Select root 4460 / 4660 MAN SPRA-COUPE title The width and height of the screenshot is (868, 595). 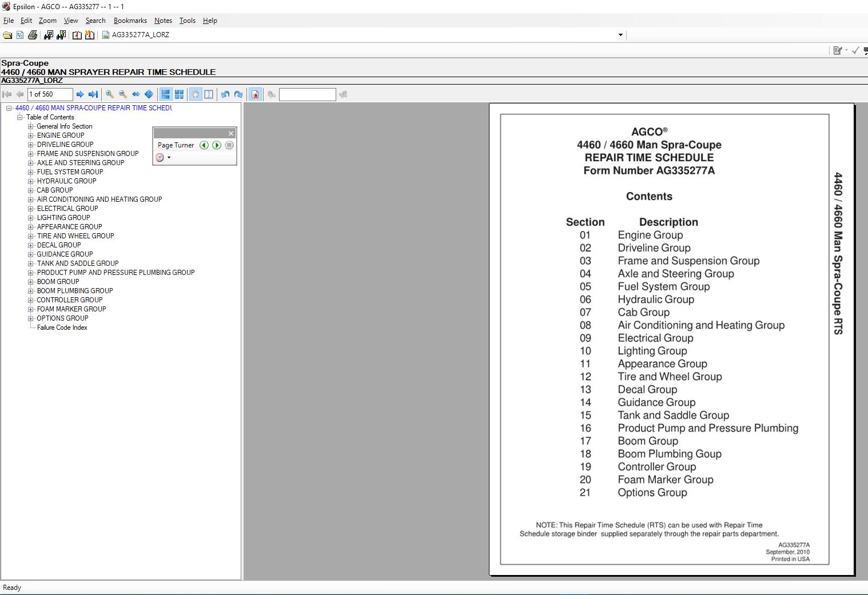(x=93, y=108)
